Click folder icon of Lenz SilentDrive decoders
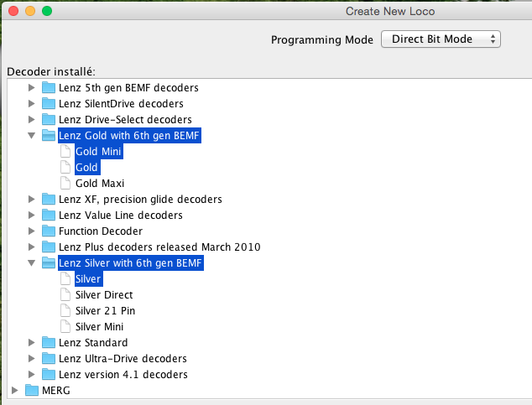The image size is (532, 405). [49, 103]
